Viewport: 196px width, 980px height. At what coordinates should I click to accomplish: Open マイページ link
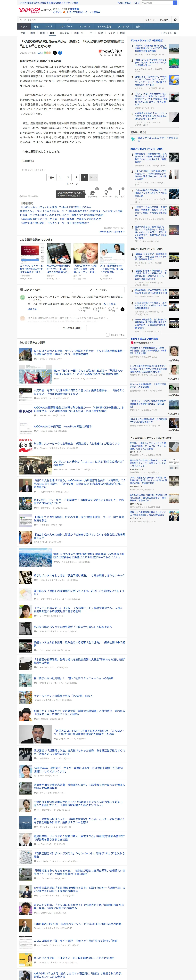150,20
